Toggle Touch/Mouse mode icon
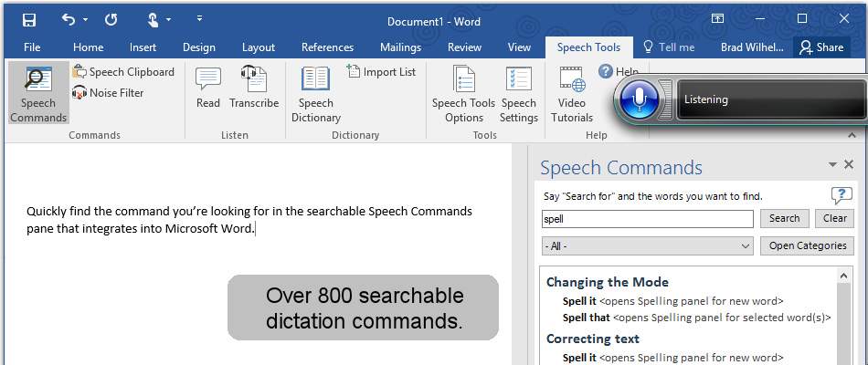The height and width of the screenshot is (365, 868). tap(153, 20)
